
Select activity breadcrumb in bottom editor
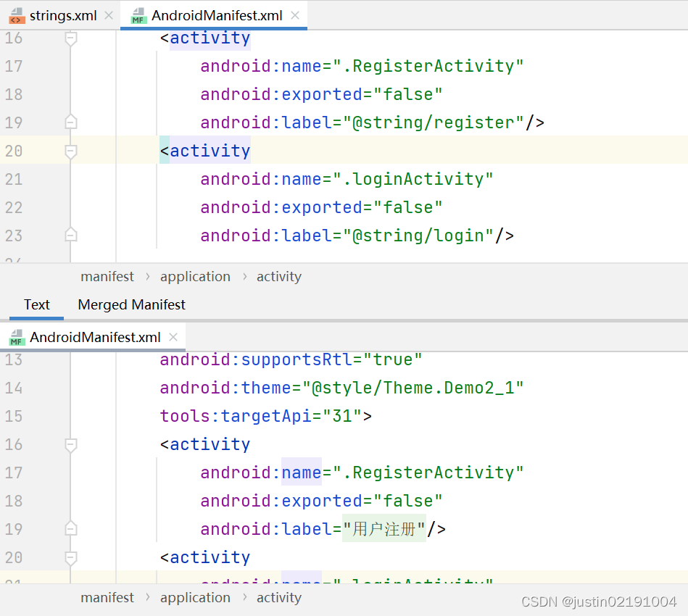tap(279, 598)
